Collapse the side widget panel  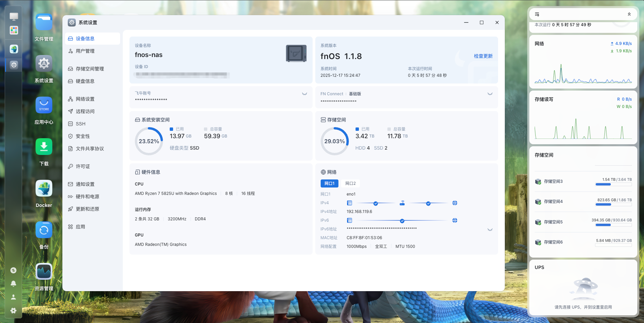[x=629, y=14]
